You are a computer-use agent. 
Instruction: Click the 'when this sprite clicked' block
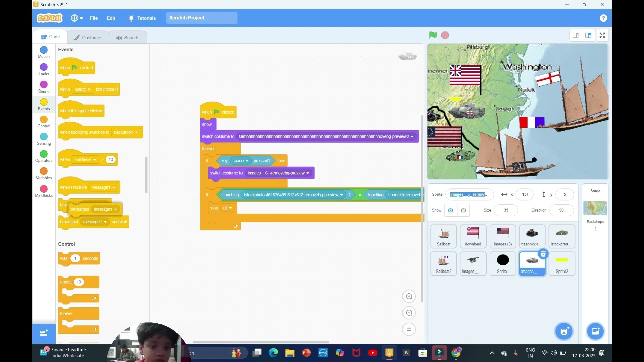(81, 111)
